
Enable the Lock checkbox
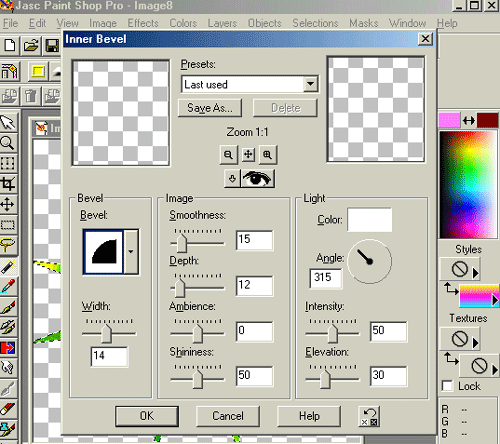click(x=447, y=386)
